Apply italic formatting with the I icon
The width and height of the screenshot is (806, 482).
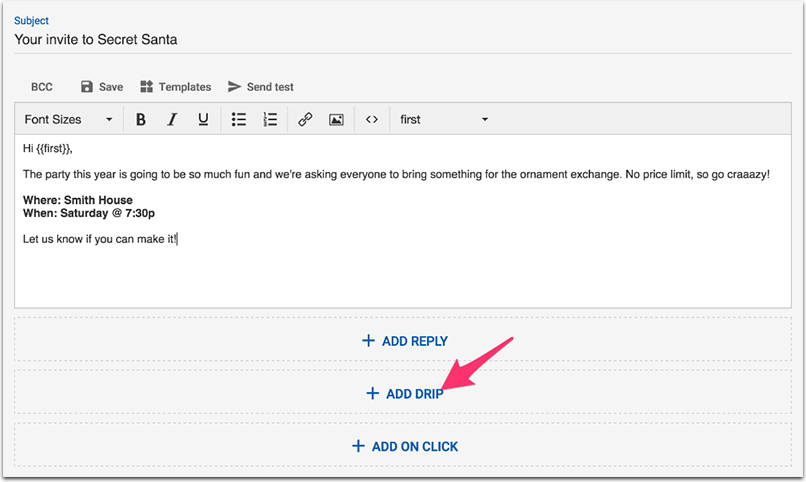pyautogui.click(x=172, y=119)
